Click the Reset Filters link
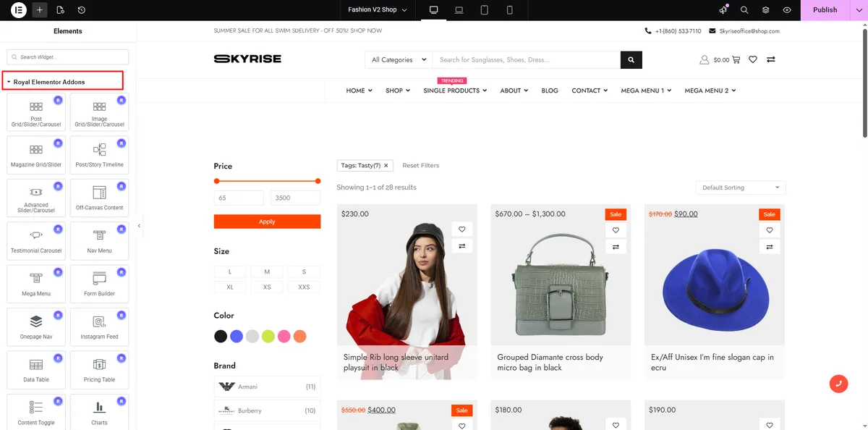Screen dimensions: 868x430 [x=420, y=166]
